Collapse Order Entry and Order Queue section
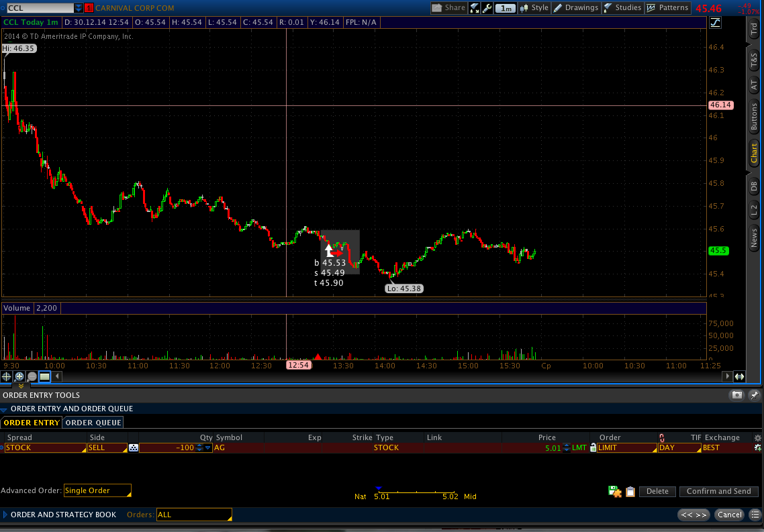 5,409
